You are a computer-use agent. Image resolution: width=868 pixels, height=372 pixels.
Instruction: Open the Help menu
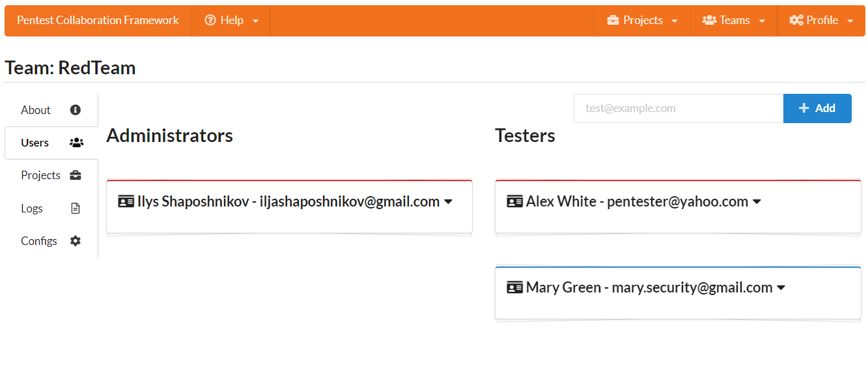click(x=231, y=21)
